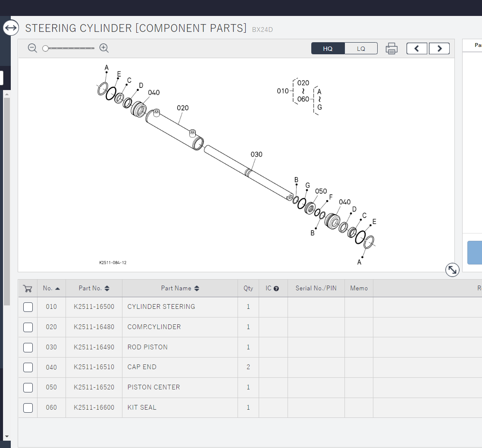This screenshot has height=448, width=482.
Task: Click the 060 callout in the legend bracket
Action: click(x=303, y=99)
